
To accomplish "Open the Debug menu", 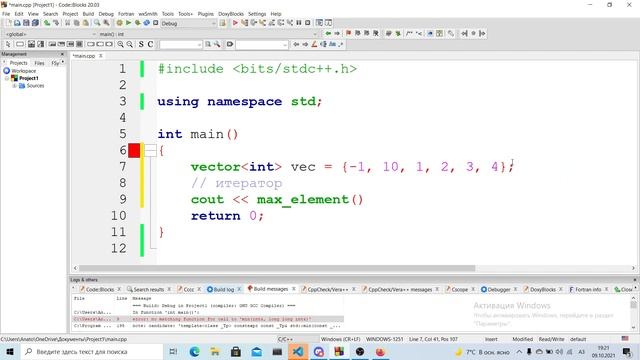I will (x=106, y=14).
